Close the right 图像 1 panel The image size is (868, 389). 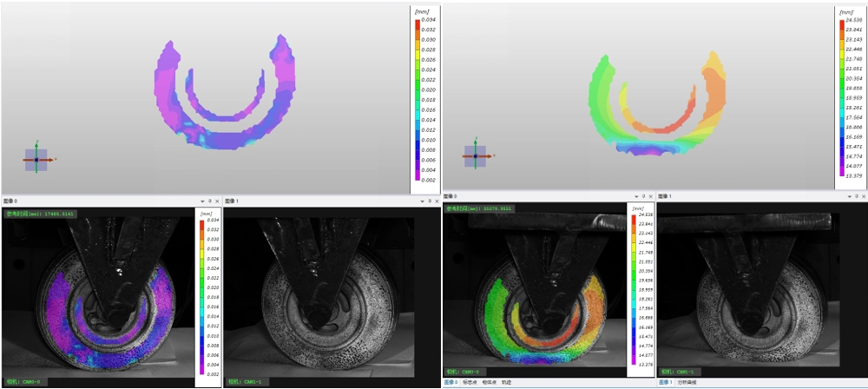click(x=863, y=197)
